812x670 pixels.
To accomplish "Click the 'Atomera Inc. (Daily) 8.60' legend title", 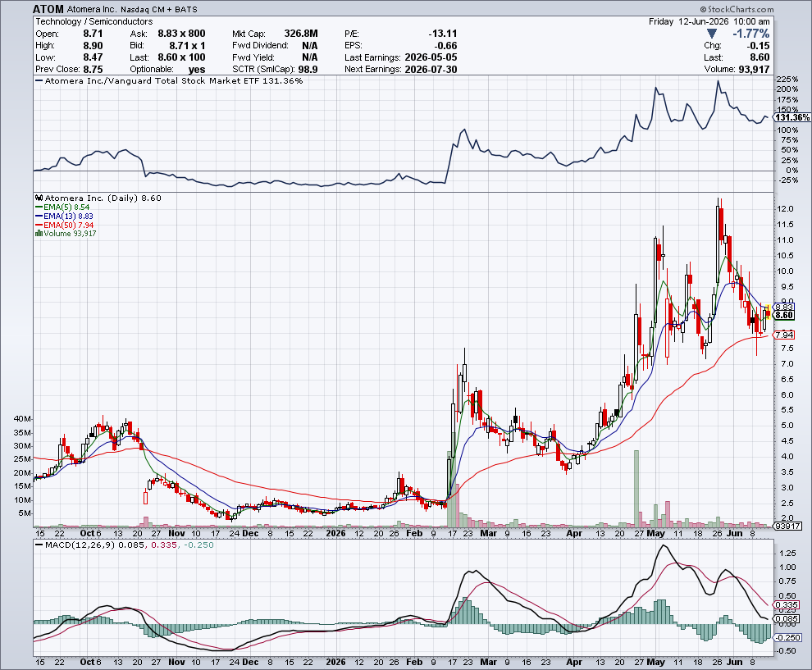I will click(103, 198).
